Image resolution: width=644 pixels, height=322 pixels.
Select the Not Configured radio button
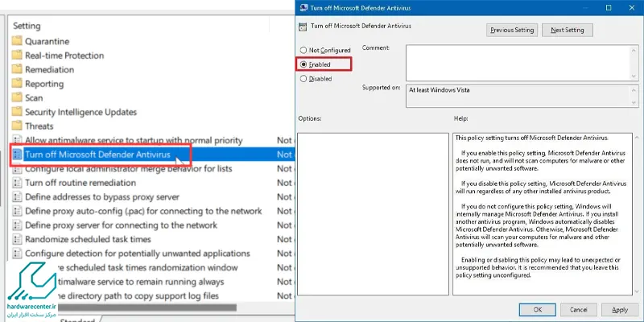coord(303,50)
